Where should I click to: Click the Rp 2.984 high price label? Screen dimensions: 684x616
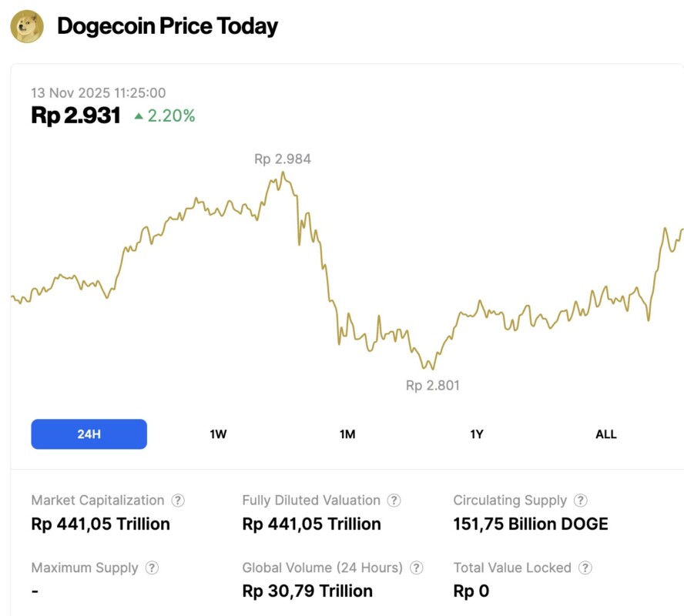283,159
